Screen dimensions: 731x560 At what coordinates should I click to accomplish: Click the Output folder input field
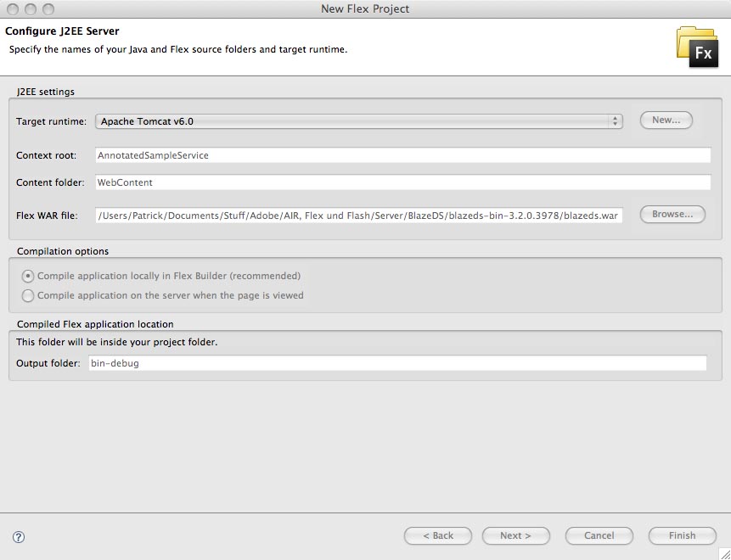[x=397, y=363]
